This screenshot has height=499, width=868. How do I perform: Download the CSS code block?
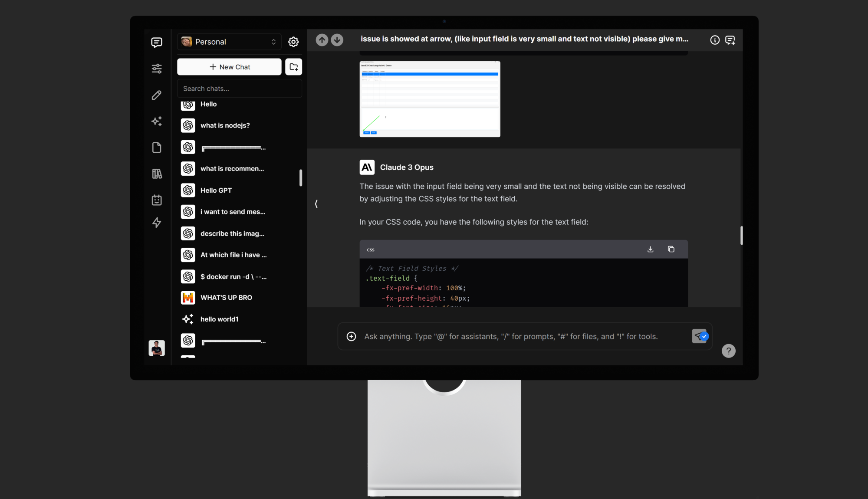pyautogui.click(x=650, y=249)
